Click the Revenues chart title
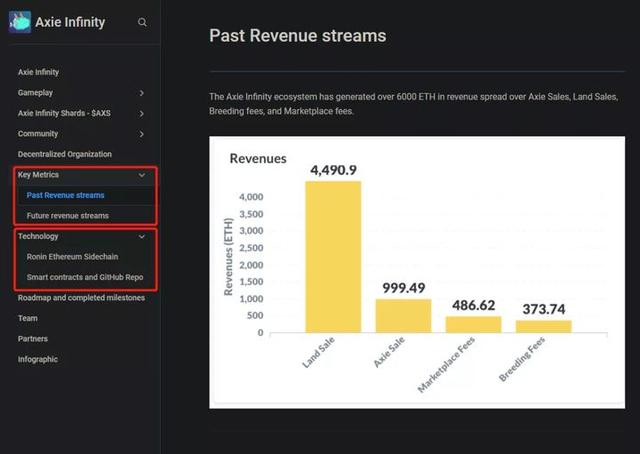Screen dimensions: 640x454 tap(258, 158)
